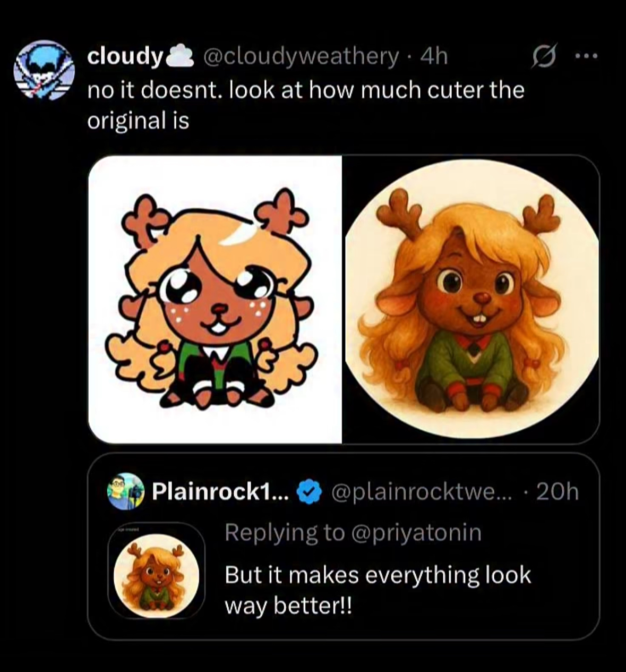
Task: Click the tweet text "no it doesnt..."
Action: pyautogui.click(x=305, y=105)
